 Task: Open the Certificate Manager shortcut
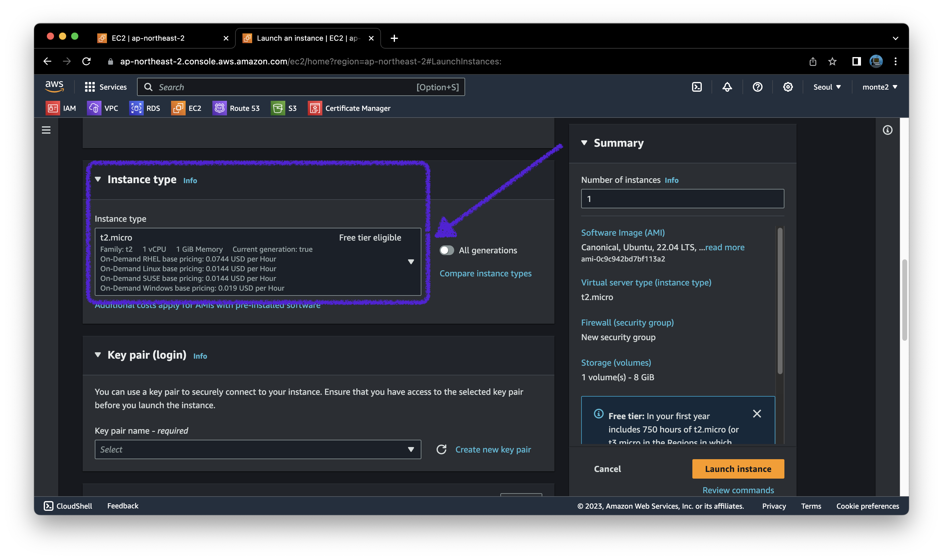pos(349,108)
